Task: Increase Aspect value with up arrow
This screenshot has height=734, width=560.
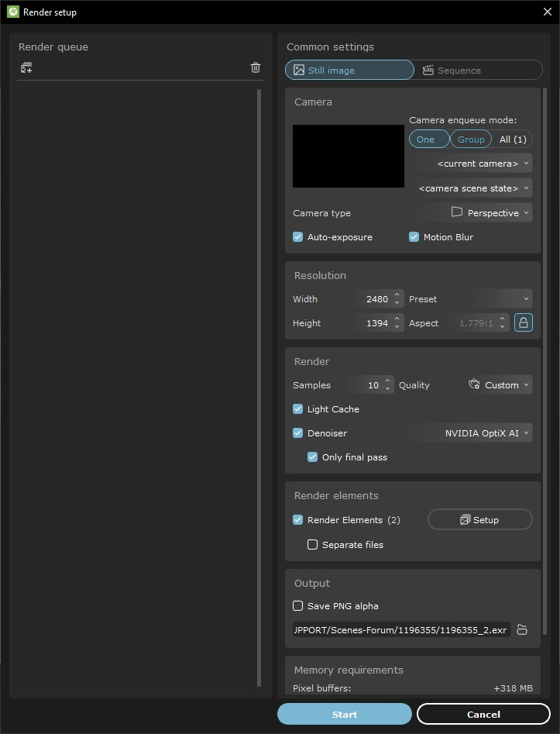Action: click(x=502, y=319)
